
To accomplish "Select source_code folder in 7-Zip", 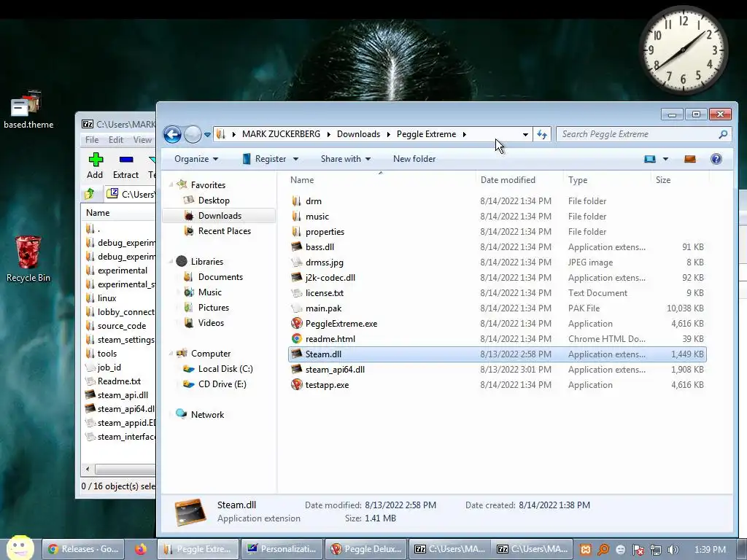I will [122, 326].
